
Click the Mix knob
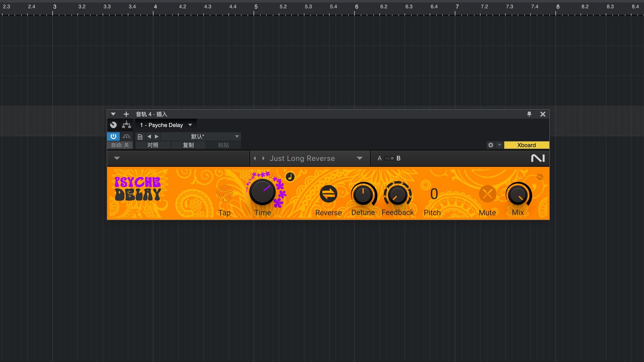tap(518, 194)
